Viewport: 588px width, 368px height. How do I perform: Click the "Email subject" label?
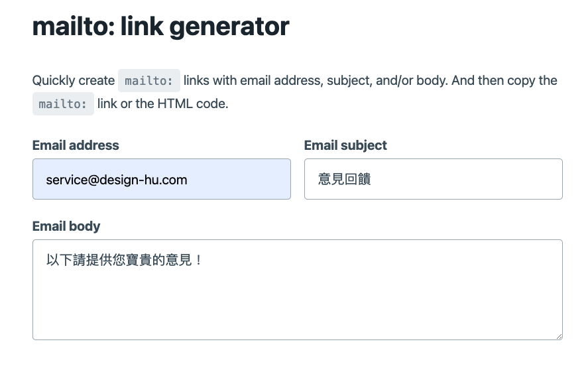[345, 145]
